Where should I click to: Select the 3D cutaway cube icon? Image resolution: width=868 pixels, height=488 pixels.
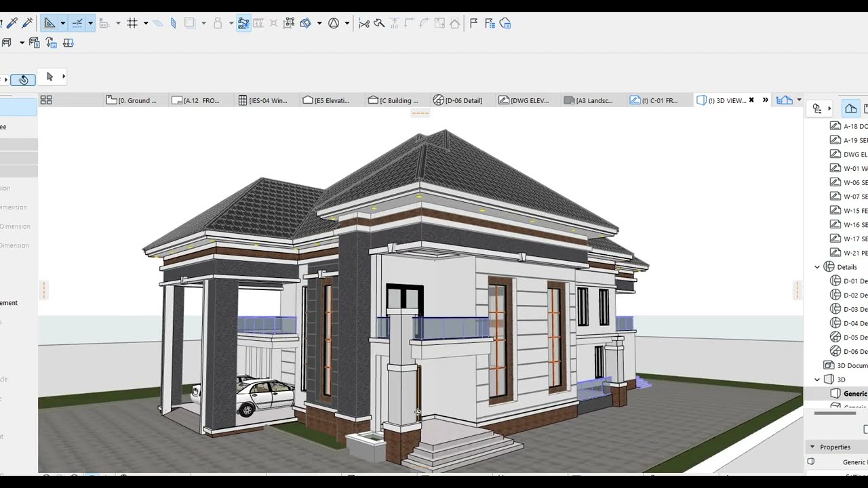306,23
